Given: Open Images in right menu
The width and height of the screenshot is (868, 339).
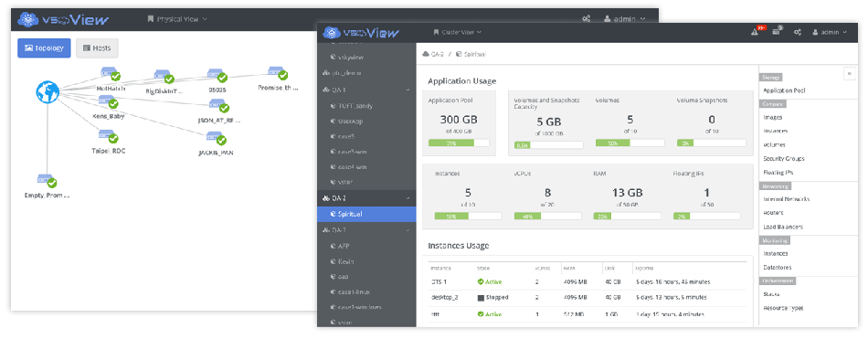Looking at the screenshot, I should pos(772,118).
